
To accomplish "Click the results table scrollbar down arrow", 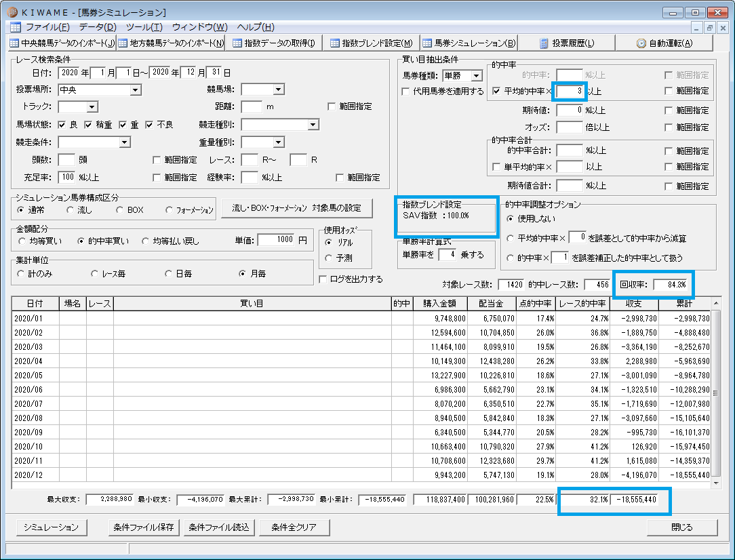I will click(716, 483).
